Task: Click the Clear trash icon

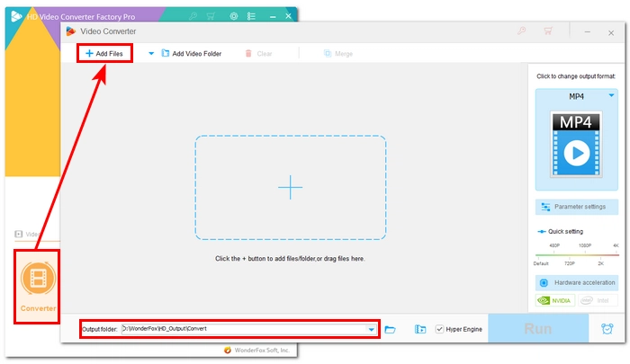Action: click(x=248, y=53)
